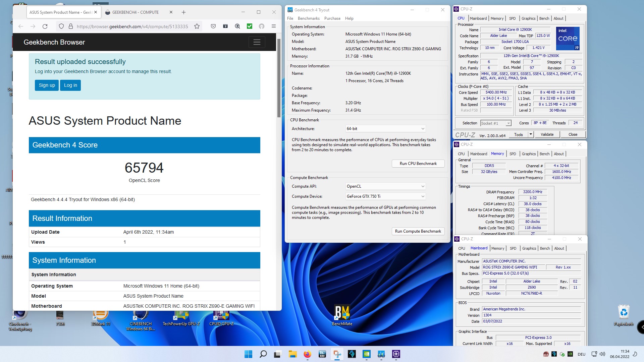Open the Benchmarks menu in Geekbench
The width and height of the screenshot is (644, 362).
tap(309, 18)
